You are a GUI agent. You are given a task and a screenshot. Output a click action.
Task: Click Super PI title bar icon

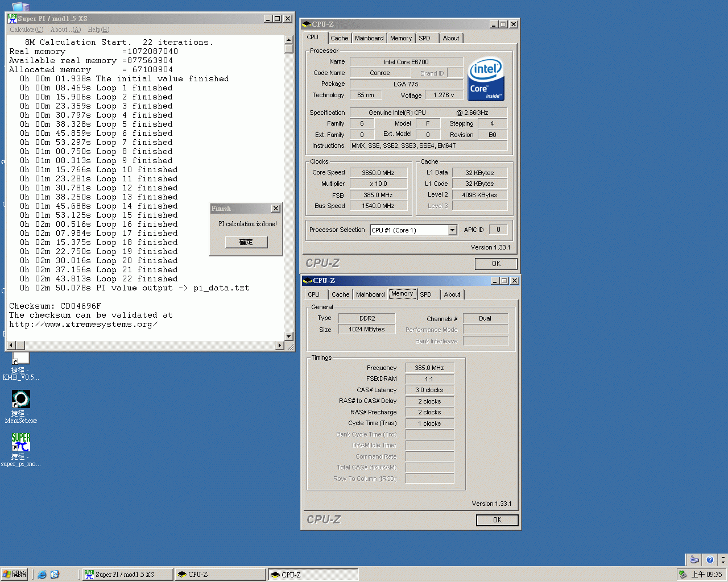point(12,19)
